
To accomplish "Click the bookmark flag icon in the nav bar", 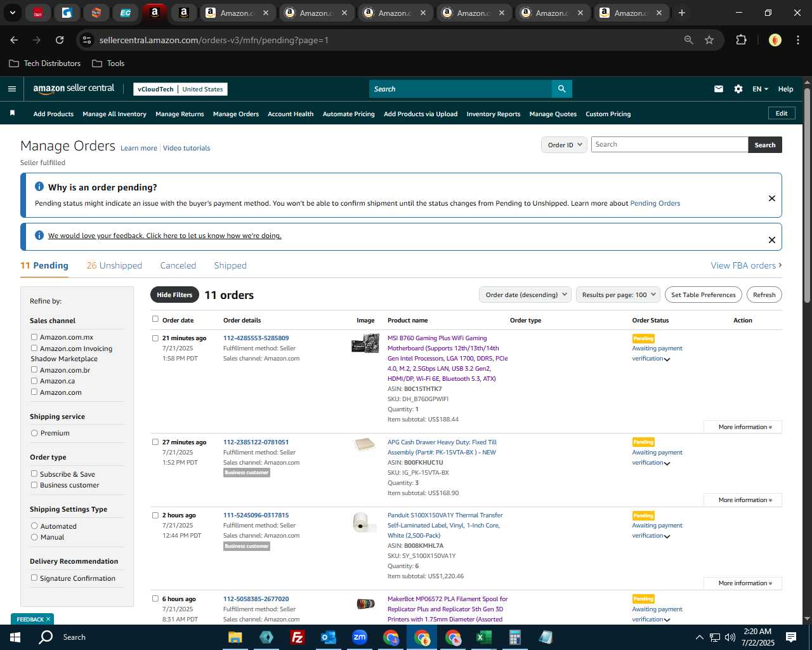I will [12, 113].
